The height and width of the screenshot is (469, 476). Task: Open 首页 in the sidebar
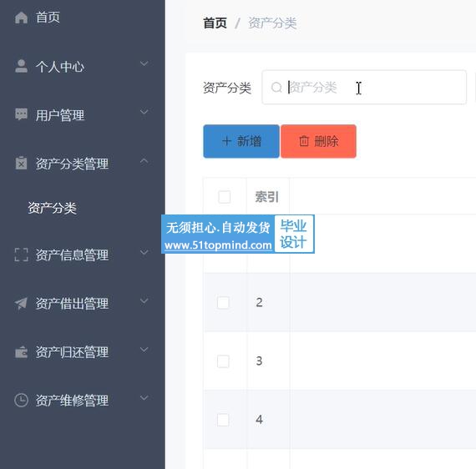pyautogui.click(x=48, y=17)
